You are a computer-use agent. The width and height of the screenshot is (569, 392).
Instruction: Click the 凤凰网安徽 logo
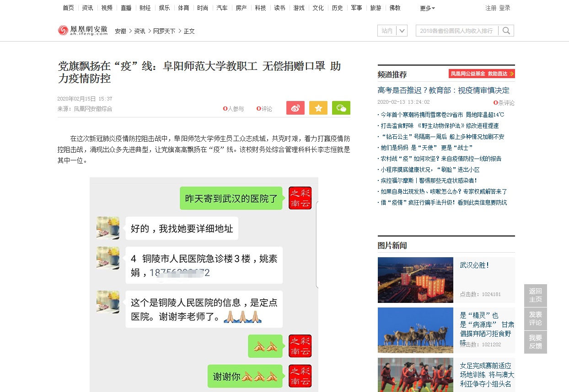coord(83,31)
